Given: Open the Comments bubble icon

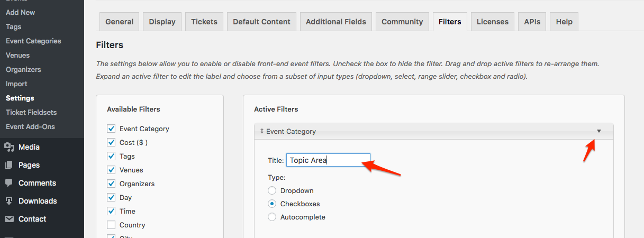Looking at the screenshot, I should click(9, 183).
